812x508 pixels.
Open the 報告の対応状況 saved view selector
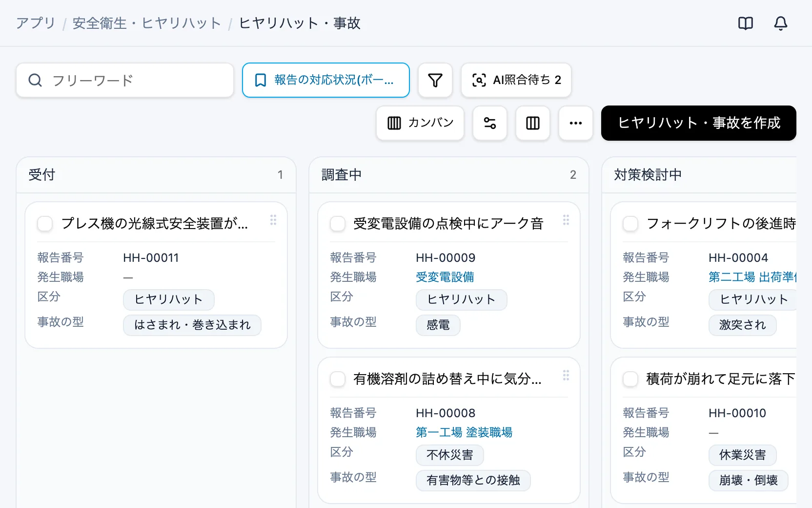click(x=326, y=80)
